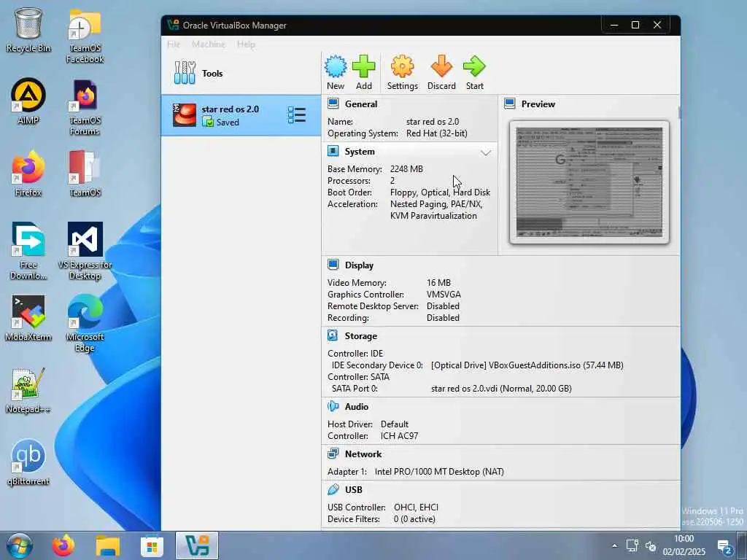Open the File menu
Image resolution: width=747 pixels, height=560 pixels.
174,44
